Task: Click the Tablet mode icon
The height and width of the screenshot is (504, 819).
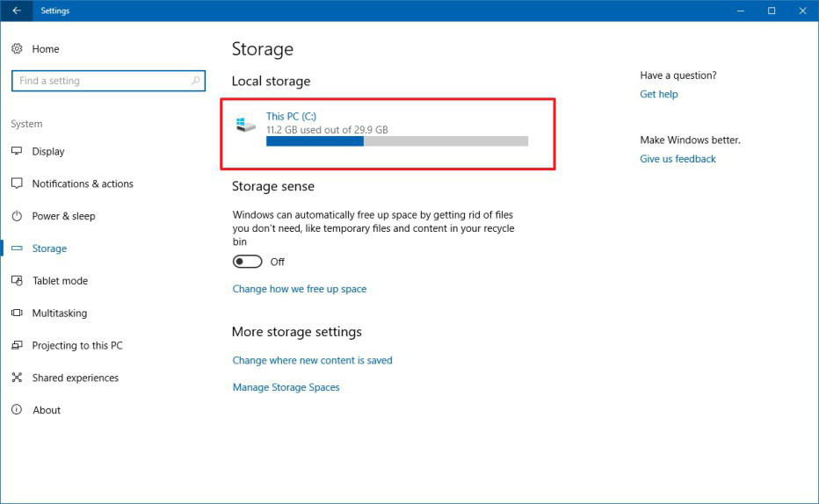Action: click(17, 280)
